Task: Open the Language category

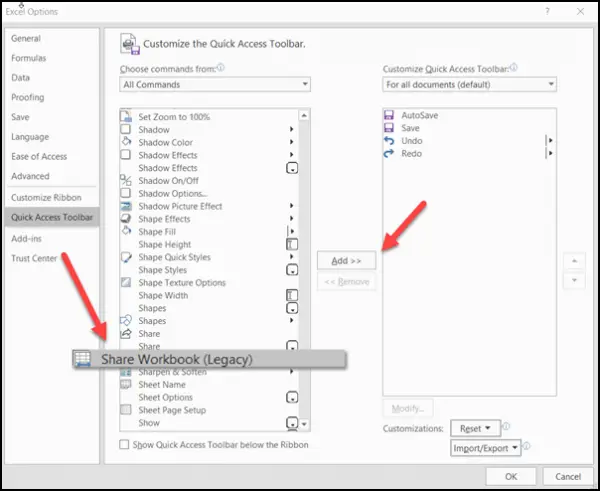Action: point(30,137)
